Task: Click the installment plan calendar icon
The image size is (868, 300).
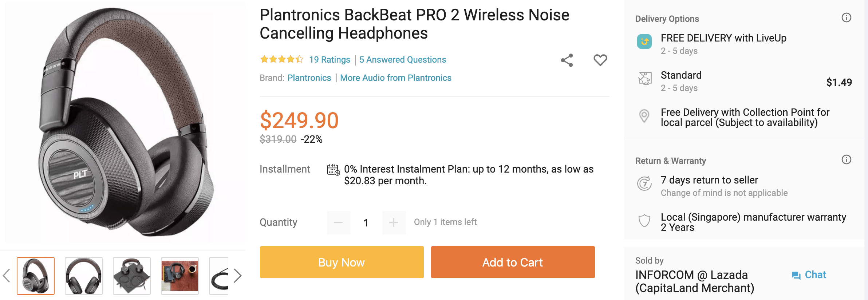Action: click(333, 170)
